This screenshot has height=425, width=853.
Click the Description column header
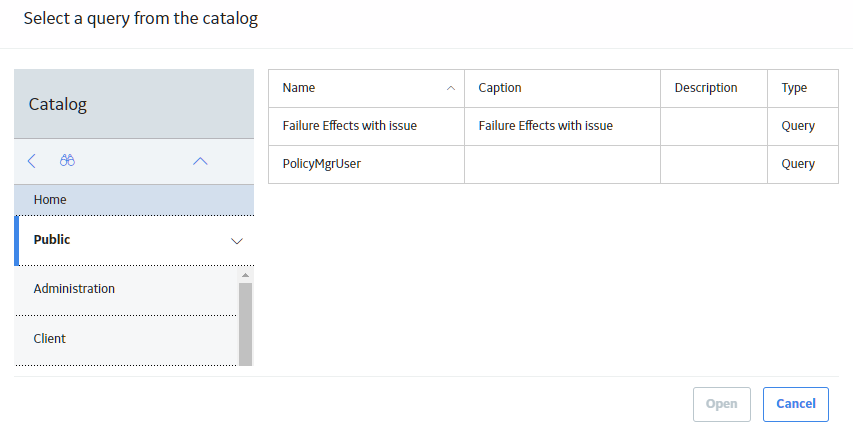point(714,88)
